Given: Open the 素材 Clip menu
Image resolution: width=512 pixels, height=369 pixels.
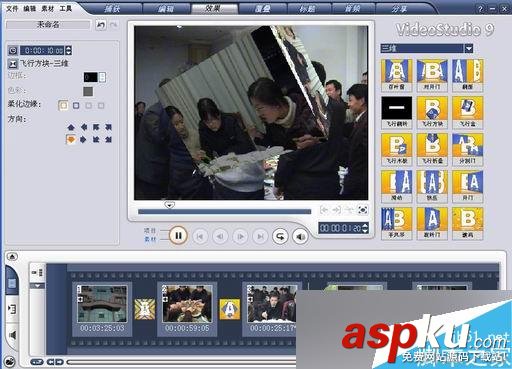Looking at the screenshot, I should (x=48, y=8).
